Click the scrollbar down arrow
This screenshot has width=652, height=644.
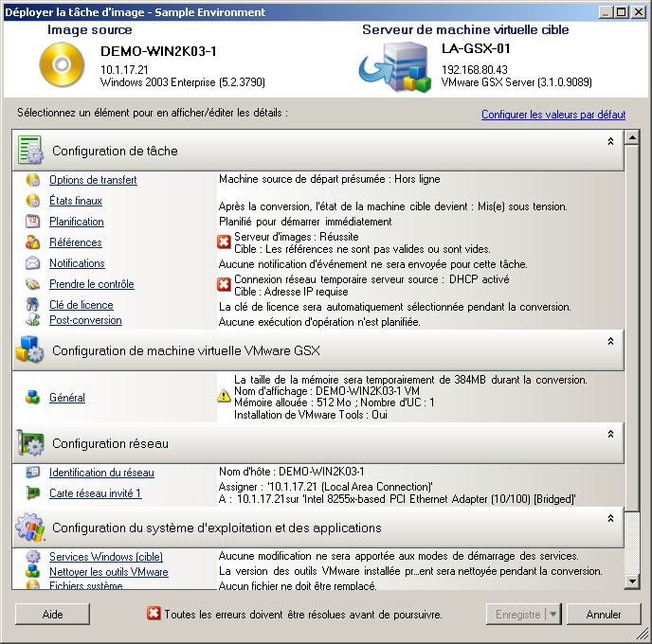click(x=632, y=581)
